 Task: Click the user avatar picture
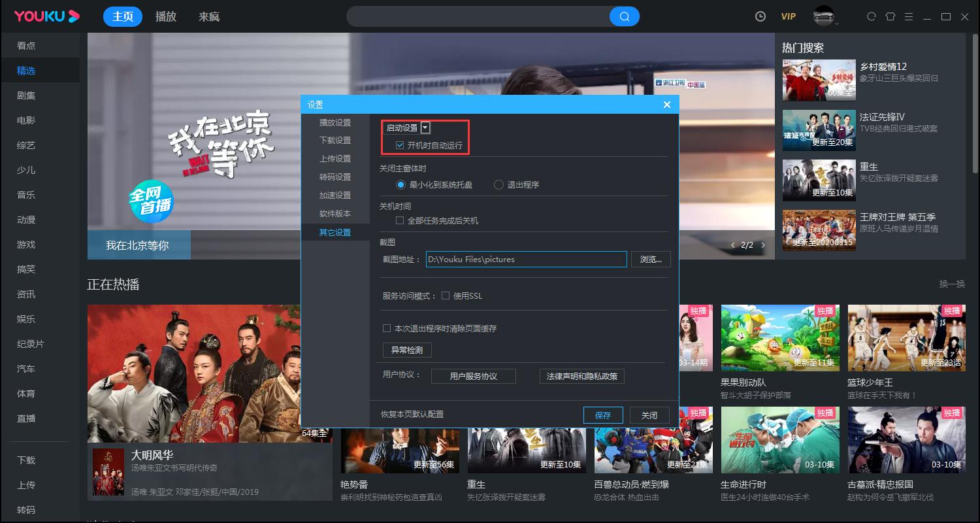point(824,15)
